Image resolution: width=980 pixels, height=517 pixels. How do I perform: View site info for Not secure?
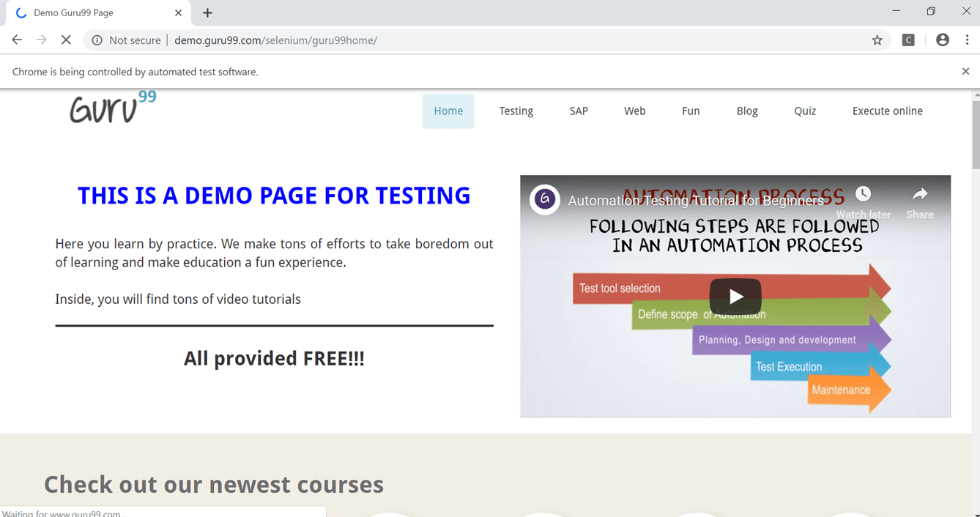[x=97, y=40]
